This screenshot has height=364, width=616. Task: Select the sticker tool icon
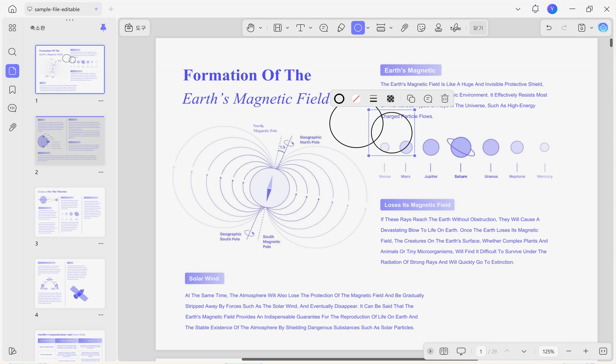click(421, 28)
